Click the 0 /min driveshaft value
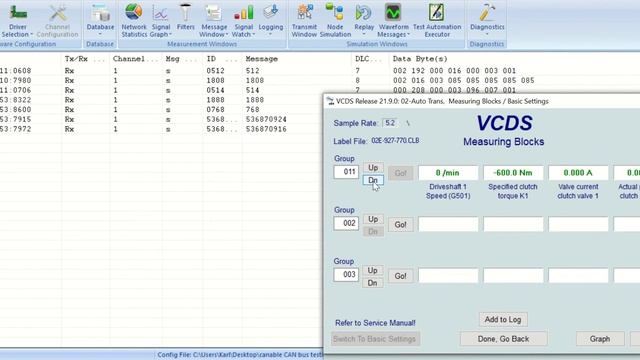This screenshot has height=360, width=640. coord(448,173)
